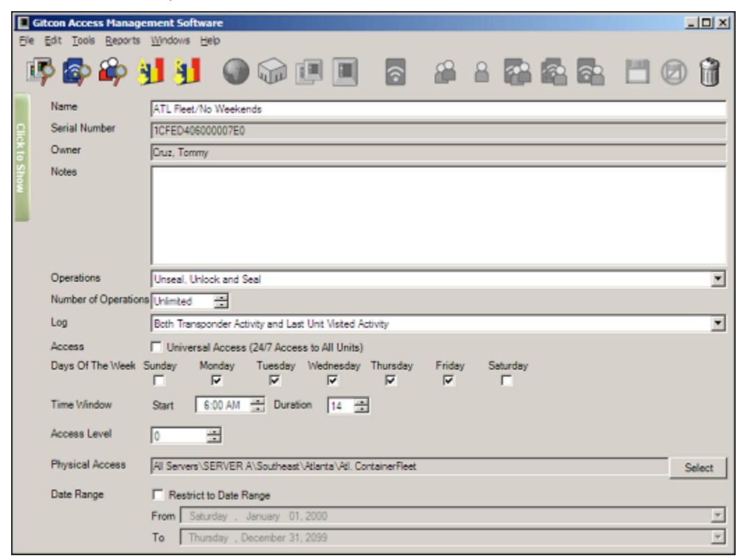Click the Name input field

tap(438, 109)
